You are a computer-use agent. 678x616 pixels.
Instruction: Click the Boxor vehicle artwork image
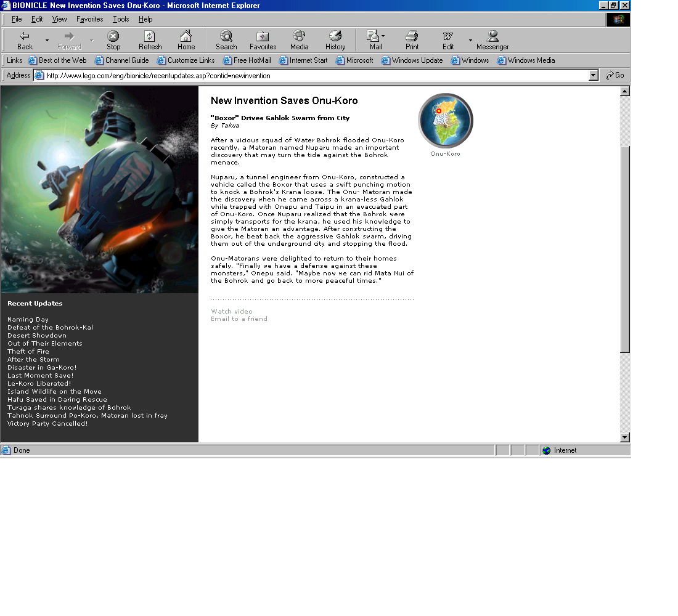tap(100, 189)
